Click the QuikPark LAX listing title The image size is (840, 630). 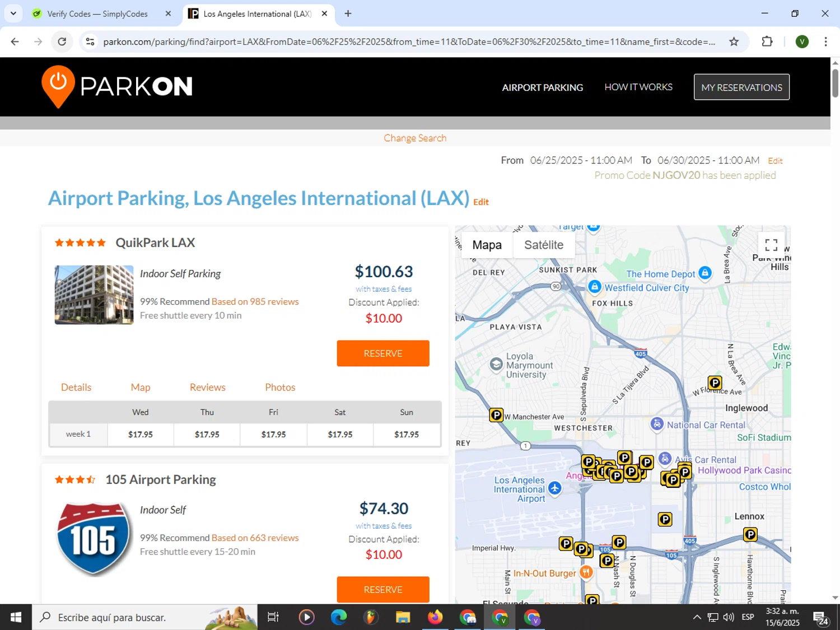point(155,242)
